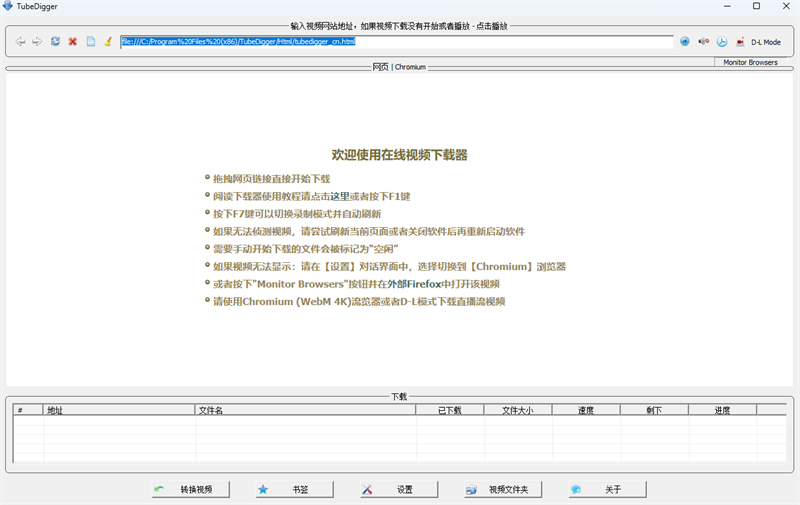
Task: Sort downloads by 文件名 column header
Action: click(305, 410)
